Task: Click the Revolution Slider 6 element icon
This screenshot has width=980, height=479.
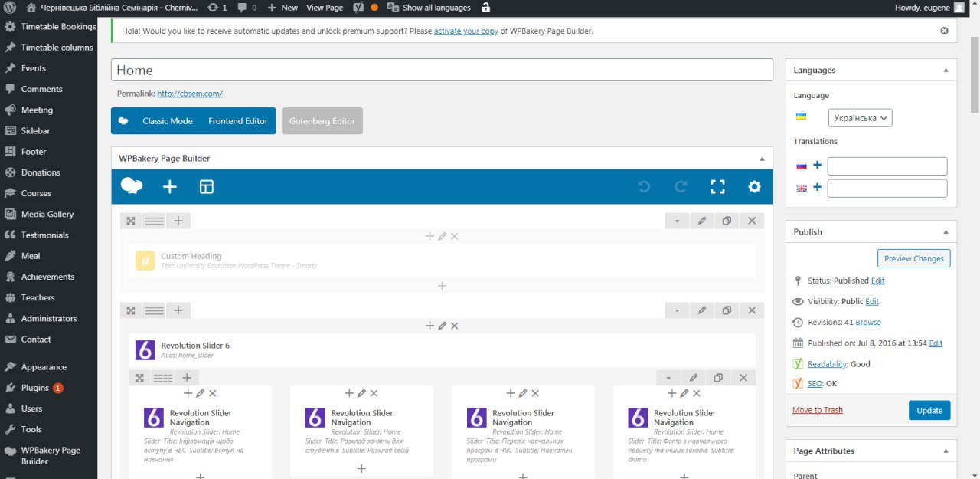Action: 145,350
